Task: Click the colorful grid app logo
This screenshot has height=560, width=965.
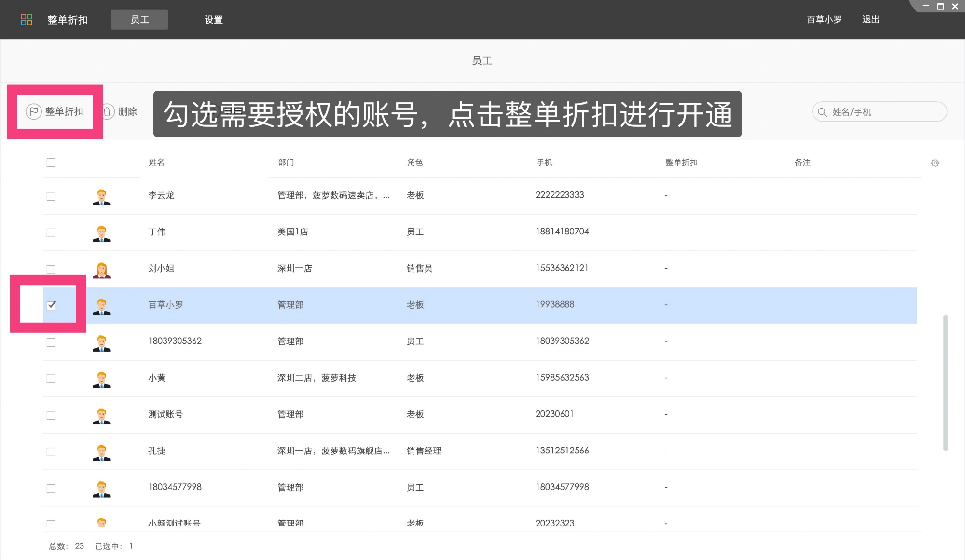Action: (27, 19)
